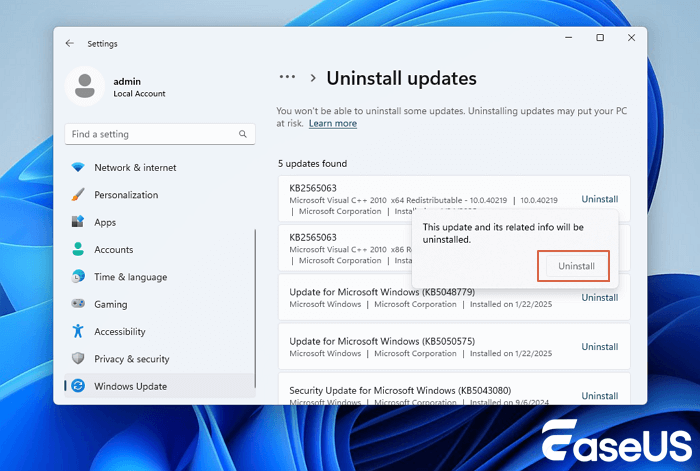700x471 pixels.
Task: Maximize the Settings window
Action: [600, 38]
